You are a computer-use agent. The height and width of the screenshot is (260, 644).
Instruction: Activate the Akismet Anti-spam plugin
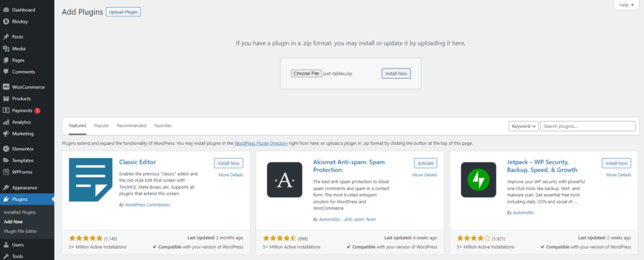pos(426,163)
